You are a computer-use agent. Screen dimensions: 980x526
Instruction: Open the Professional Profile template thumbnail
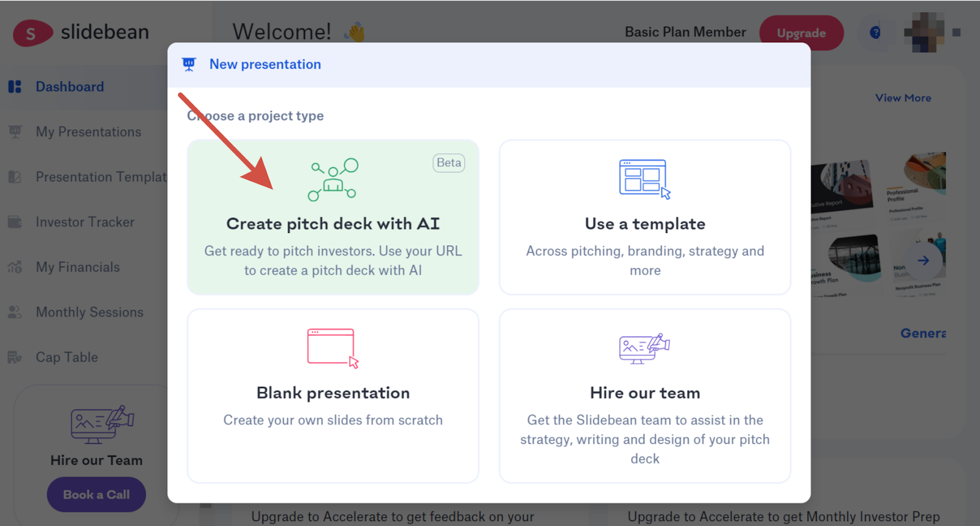click(x=916, y=187)
